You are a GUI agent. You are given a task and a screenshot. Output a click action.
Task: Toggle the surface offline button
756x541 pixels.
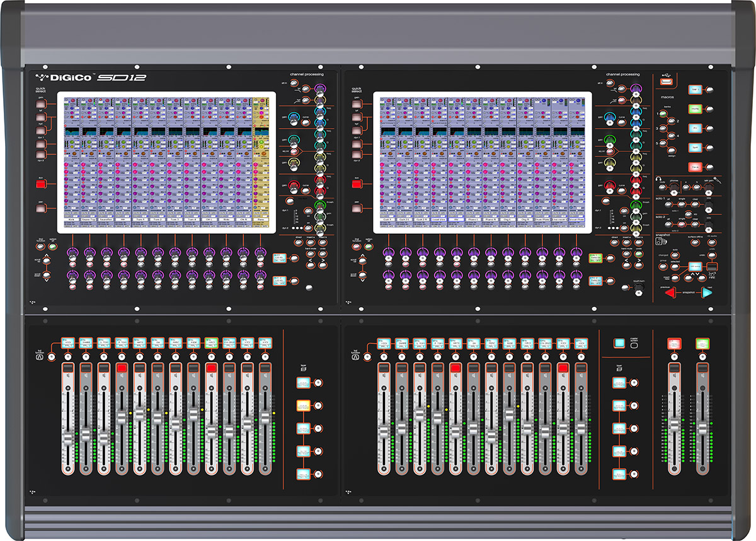point(695,243)
